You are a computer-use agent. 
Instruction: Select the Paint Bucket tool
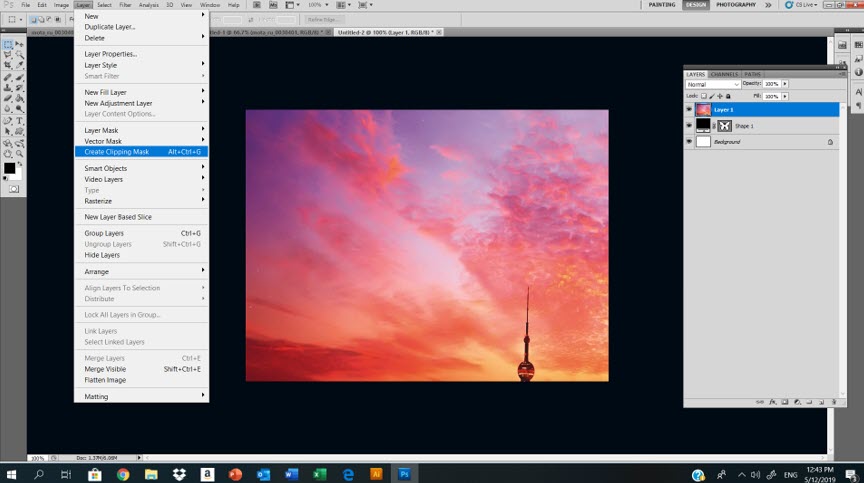(19, 99)
